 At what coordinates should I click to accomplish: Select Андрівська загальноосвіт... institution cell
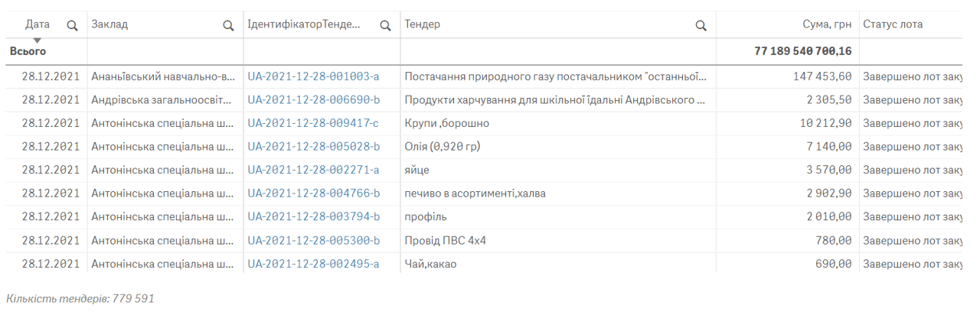pos(162,100)
